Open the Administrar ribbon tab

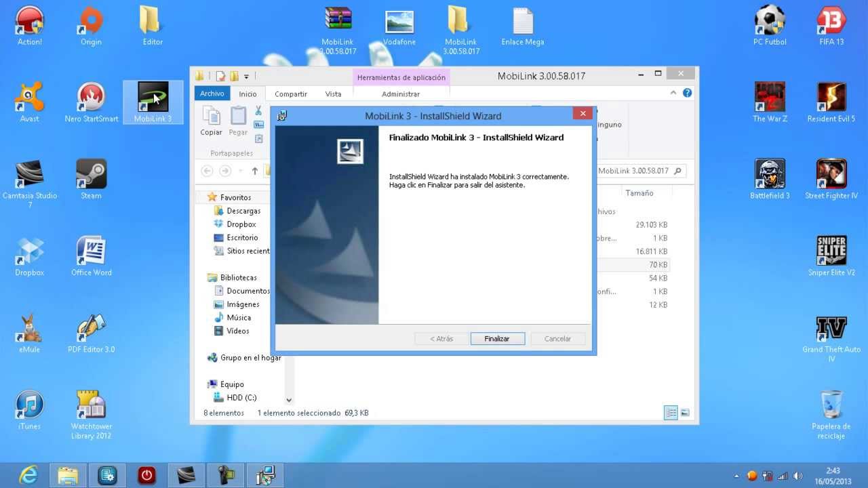[x=401, y=94]
